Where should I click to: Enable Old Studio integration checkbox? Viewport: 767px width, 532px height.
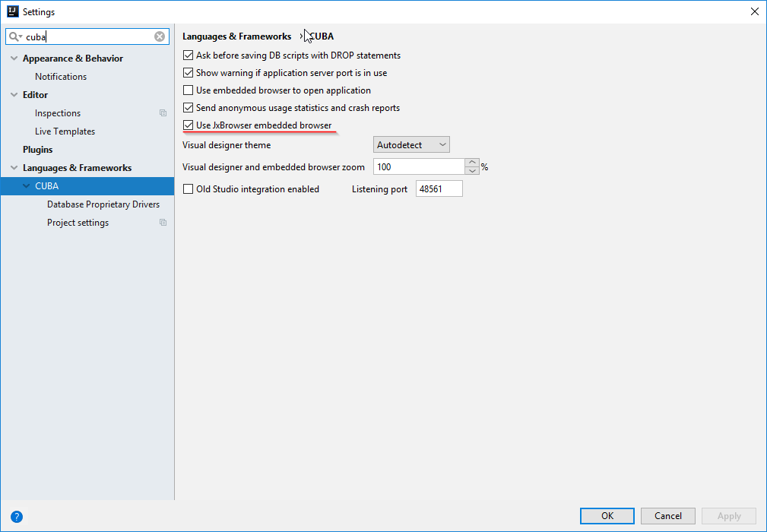189,189
